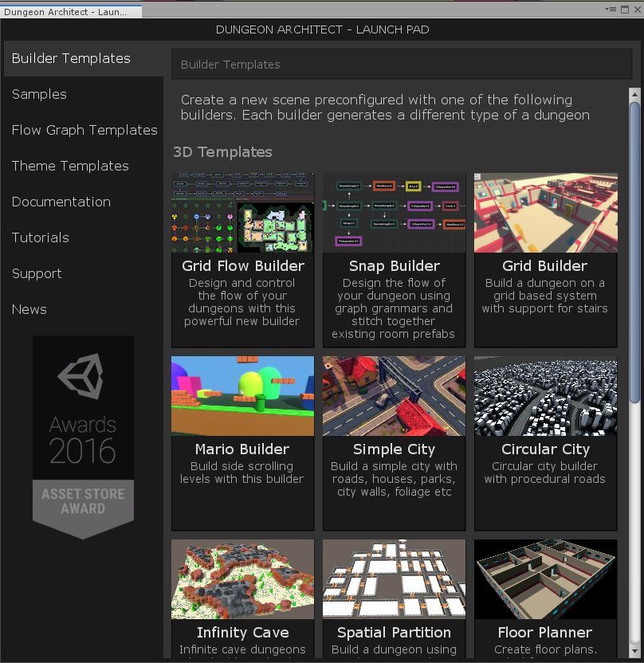Click 'Build a simple city with roads' description
Image resolution: width=644 pixels, height=663 pixels.
pos(394,479)
